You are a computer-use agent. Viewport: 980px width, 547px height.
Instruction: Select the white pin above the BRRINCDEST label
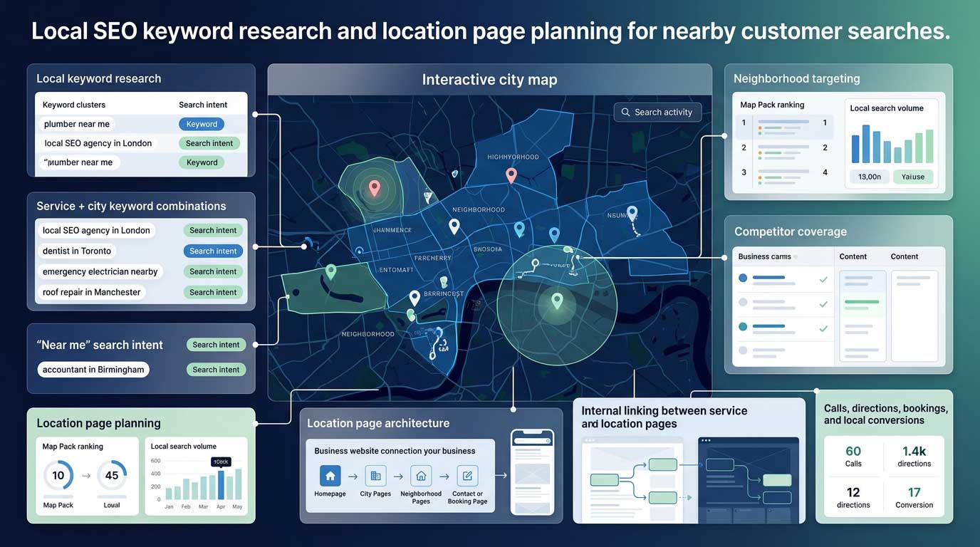(414, 298)
